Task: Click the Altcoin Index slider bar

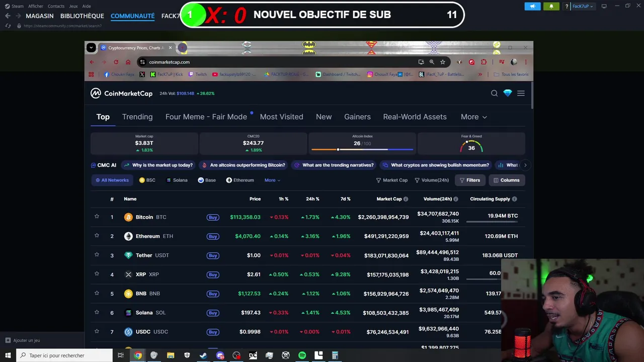Action: pyautogui.click(x=362, y=149)
